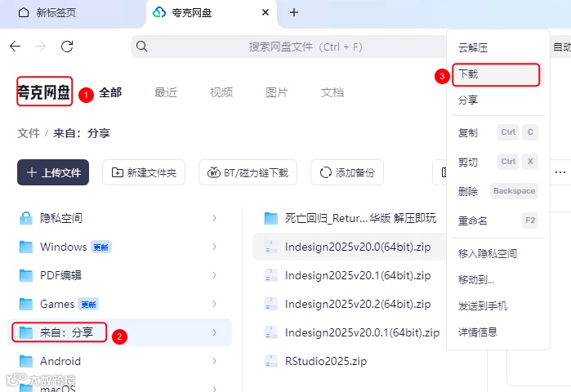Open the Android folder
This screenshot has width=571, height=392.
51,361
